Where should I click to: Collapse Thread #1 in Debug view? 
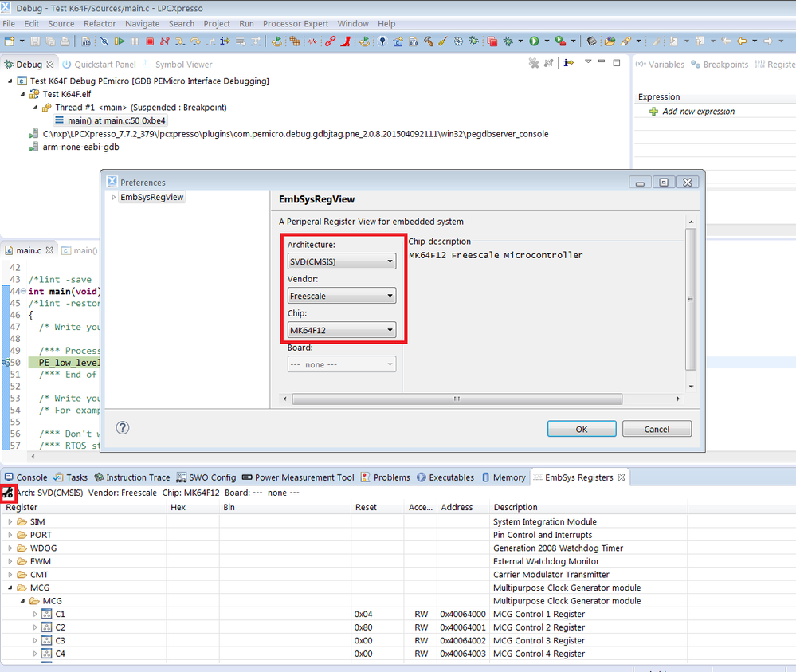tap(35, 107)
